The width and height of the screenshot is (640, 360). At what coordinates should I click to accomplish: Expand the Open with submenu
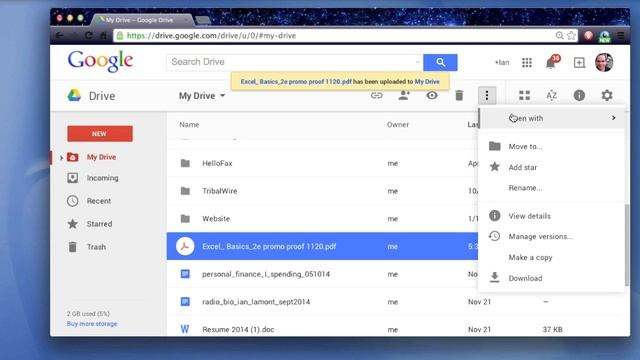click(x=552, y=118)
